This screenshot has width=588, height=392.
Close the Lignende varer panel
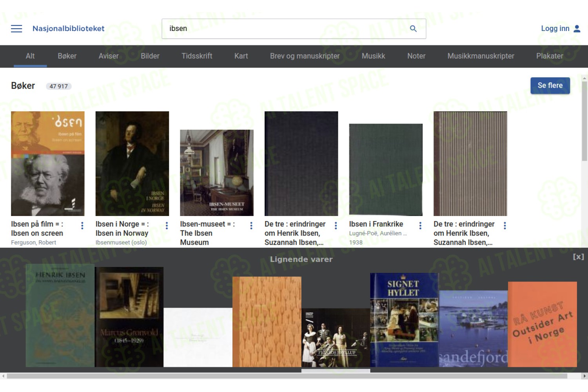click(x=578, y=257)
